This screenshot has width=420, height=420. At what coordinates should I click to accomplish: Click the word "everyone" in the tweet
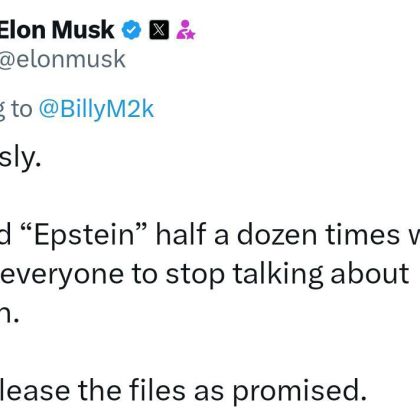[63, 275]
